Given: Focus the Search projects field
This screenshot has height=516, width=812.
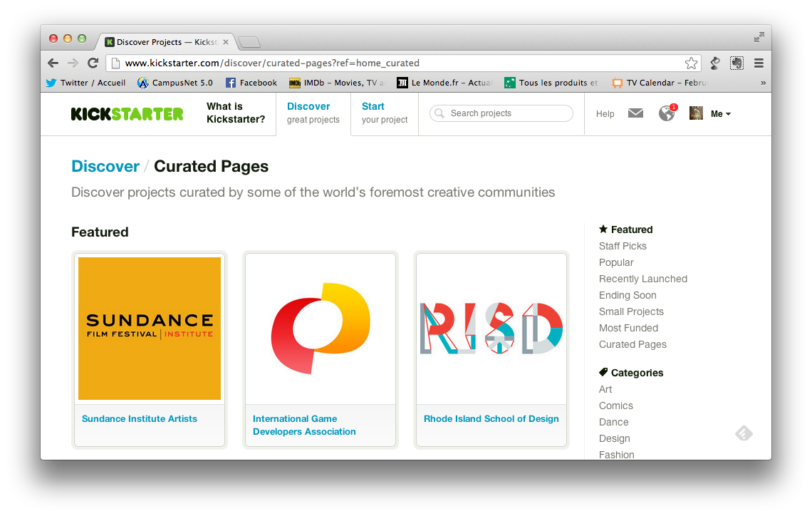Looking at the screenshot, I should tap(501, 113).
